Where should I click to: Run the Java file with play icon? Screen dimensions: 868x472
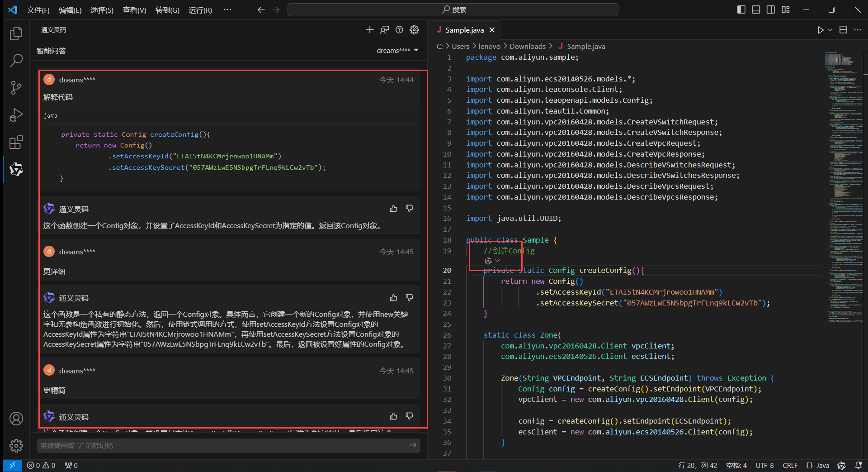pyautogui.click(x=820, y=30)
